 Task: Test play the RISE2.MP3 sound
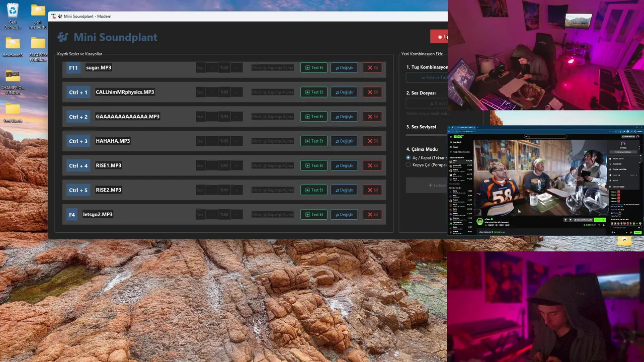click(x=314, y=190)
